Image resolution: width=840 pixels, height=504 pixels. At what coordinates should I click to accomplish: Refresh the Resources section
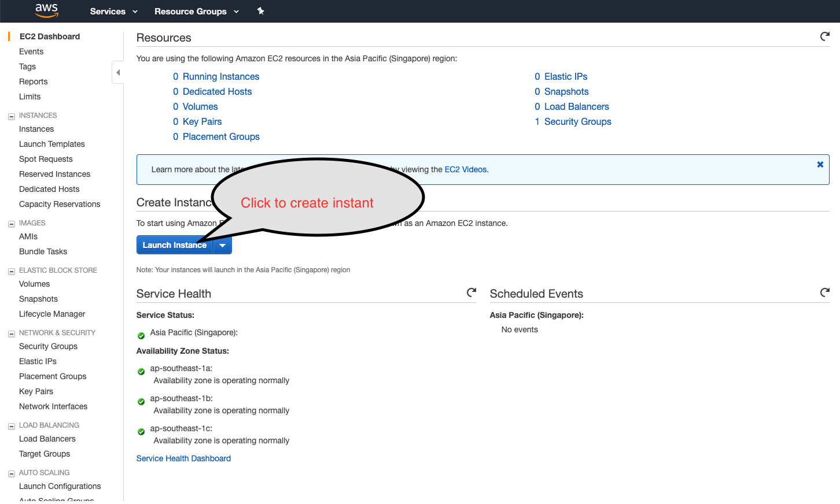[825, 37]
